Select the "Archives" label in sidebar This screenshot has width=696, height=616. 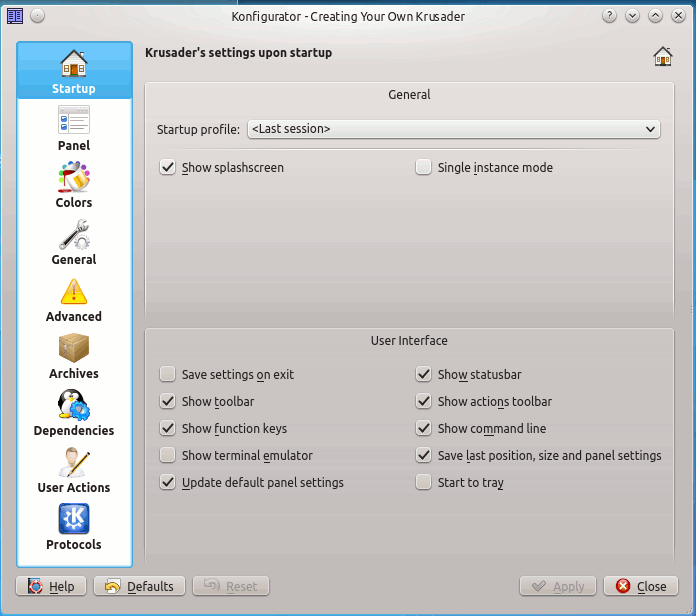[x=74, y=374]
